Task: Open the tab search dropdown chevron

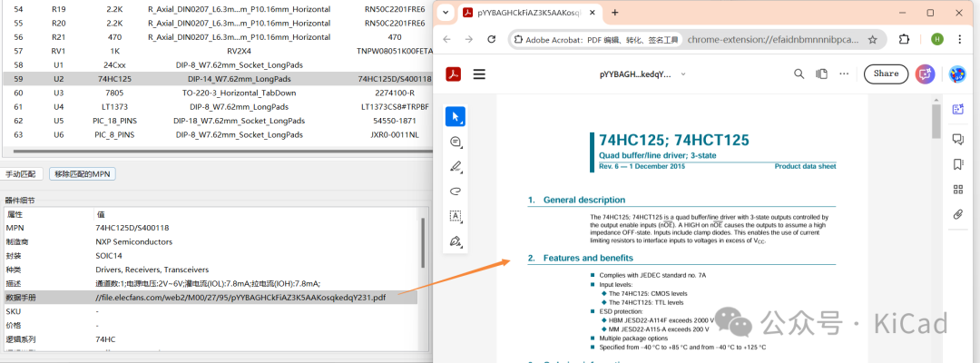Action: tap(445, 13)
